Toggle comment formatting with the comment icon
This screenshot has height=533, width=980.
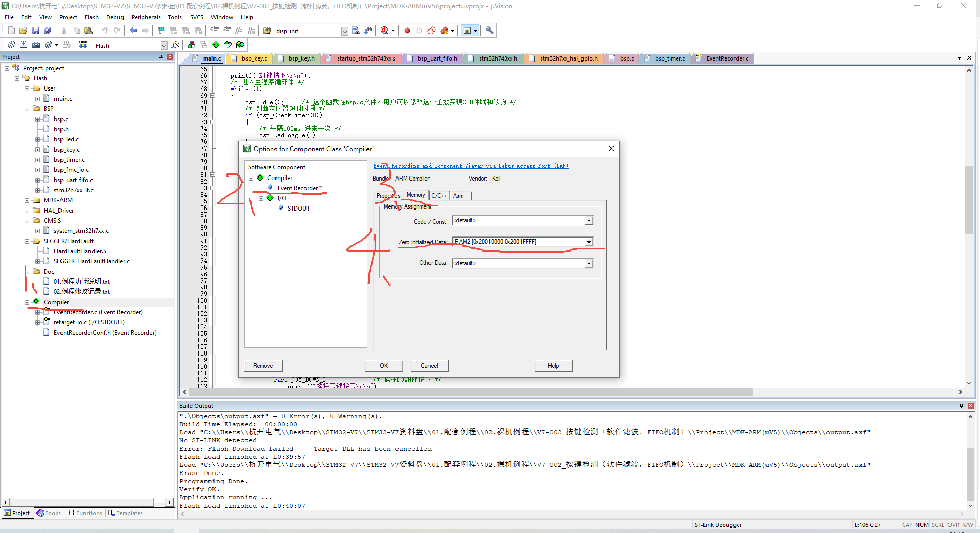pos(239,31)
